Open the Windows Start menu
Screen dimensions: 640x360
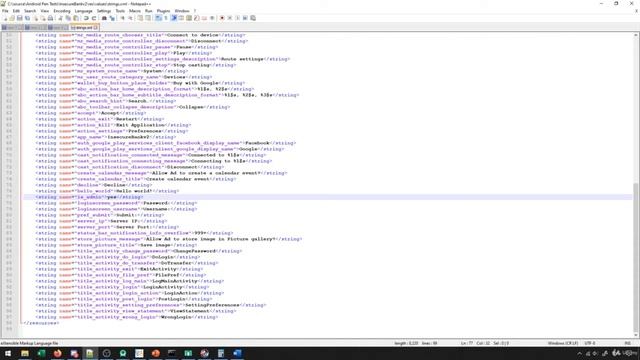tap(8, 353)
